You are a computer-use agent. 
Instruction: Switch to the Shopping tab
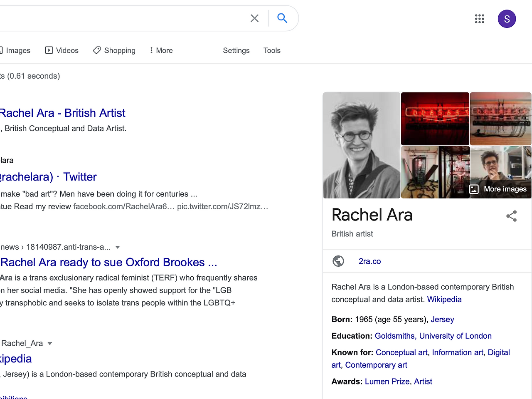[114, 50]
